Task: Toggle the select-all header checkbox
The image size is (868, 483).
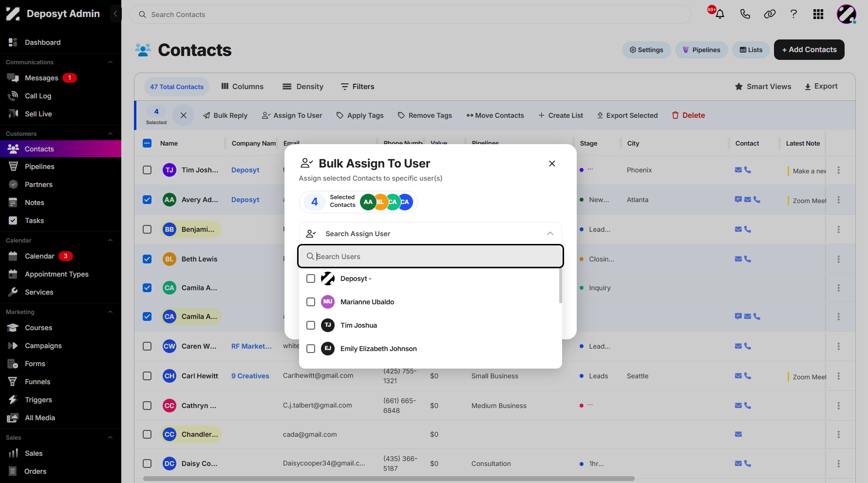Action: click(x=147, y=143)
